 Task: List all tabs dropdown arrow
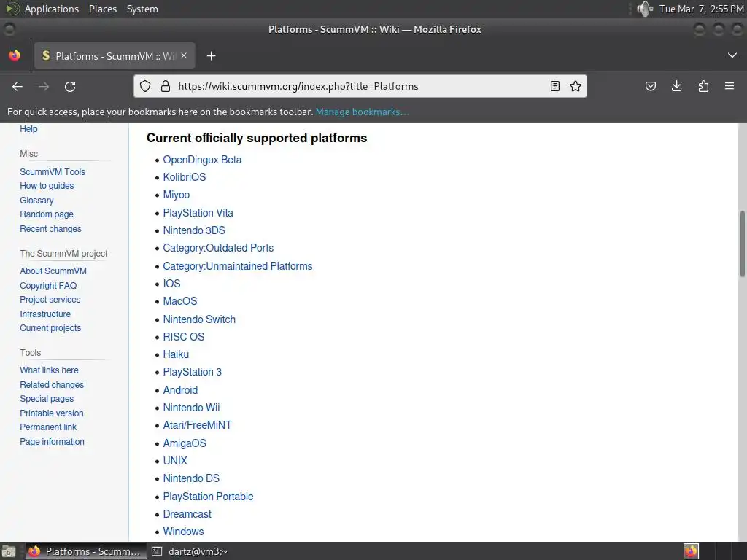tap(732, 55)
